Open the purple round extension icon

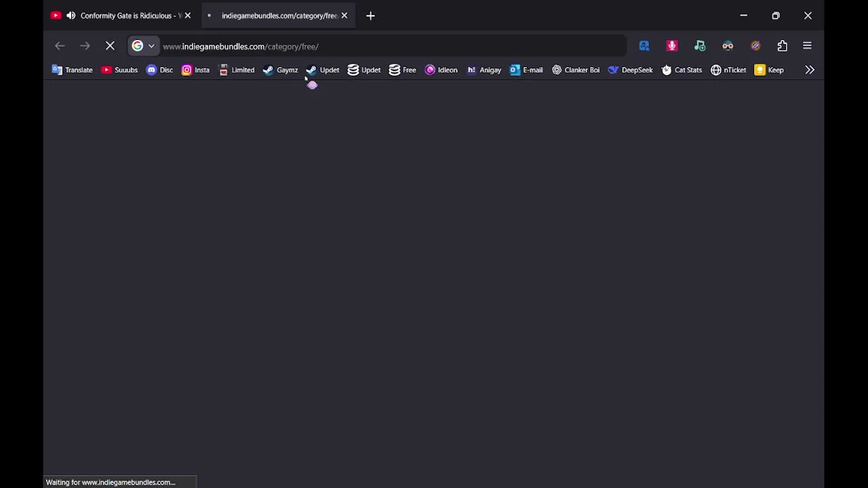coord(755,46)
